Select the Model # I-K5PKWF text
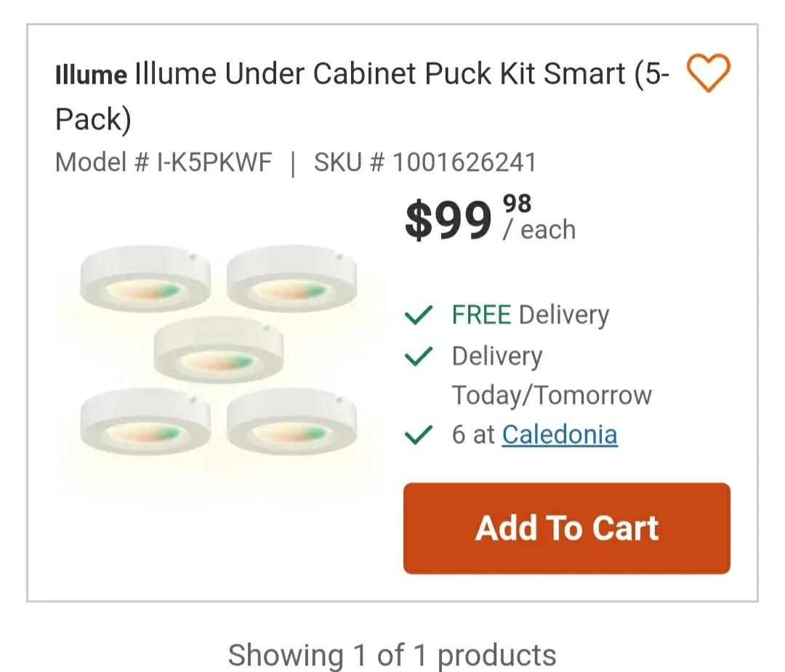 [164, 162]
